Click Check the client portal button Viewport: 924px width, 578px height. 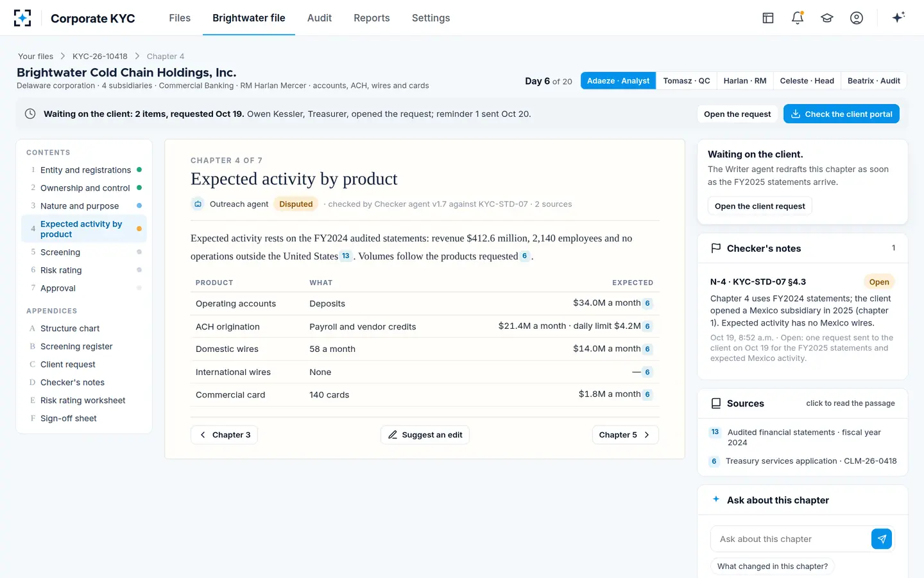click(x=841, y=114)
